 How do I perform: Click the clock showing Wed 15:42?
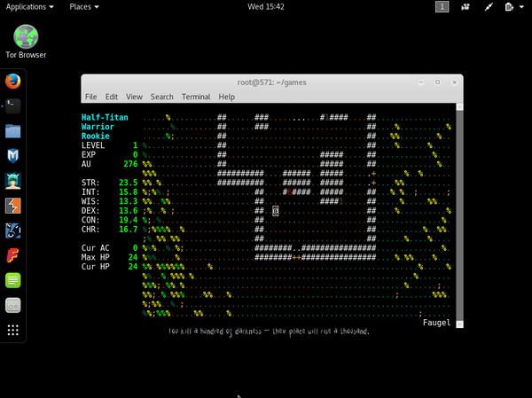coord(266,6)
